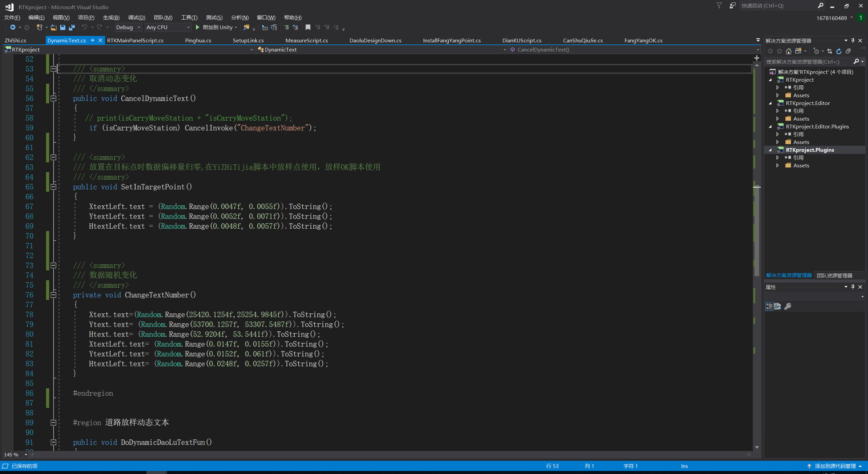This screenshot has height=474, width=868.
Task: Click the Collapse All icon in Solution Explorer
Action: click(x=848, y=51)
